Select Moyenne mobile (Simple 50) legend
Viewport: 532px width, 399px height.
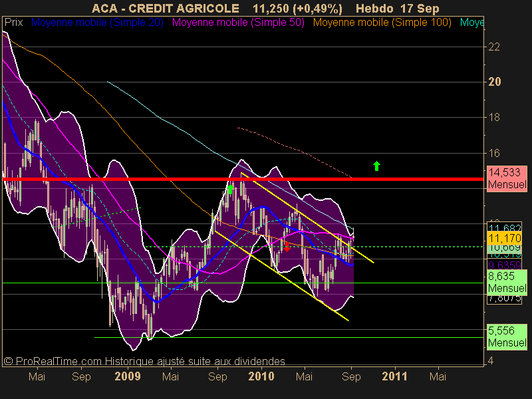click(238, 23)
